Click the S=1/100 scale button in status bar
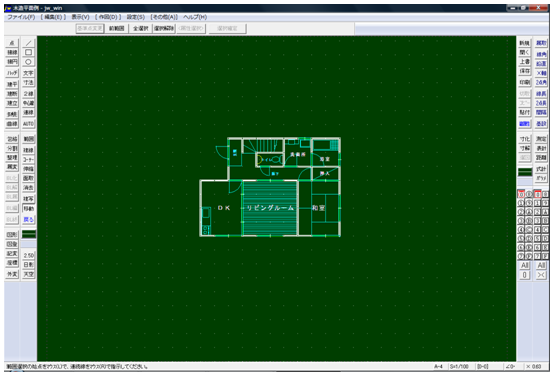The height and width of the screenshot is (376, 554). [x=459, y=366]
